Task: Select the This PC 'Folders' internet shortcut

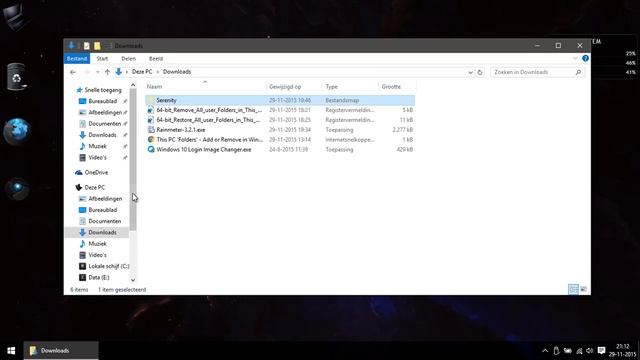Action: point(280,140)
